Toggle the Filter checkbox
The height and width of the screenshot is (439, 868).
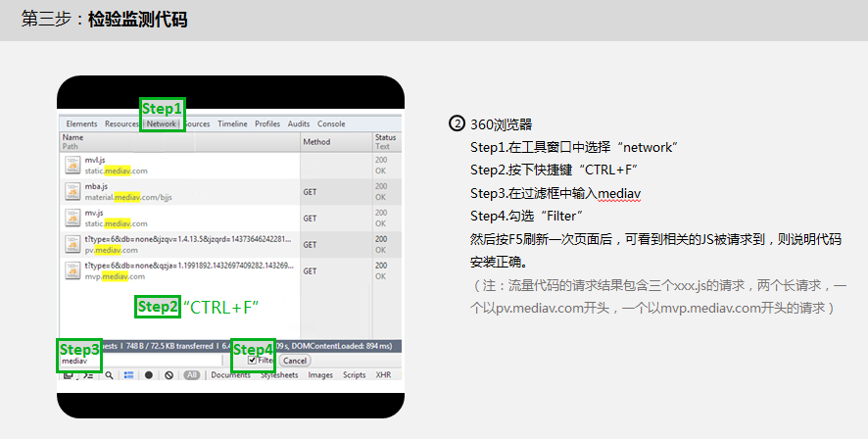coord(253,361)
